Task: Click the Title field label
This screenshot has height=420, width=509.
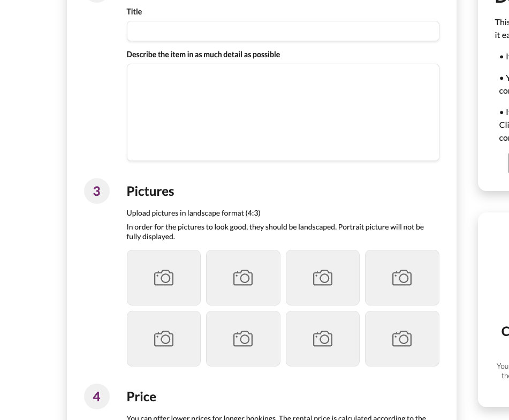Action: click(134, 12)
